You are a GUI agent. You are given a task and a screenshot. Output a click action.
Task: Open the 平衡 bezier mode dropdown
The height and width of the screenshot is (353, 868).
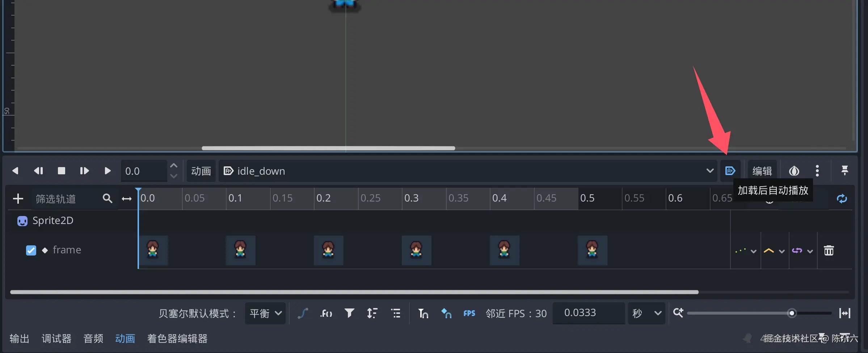pyautogui.click(x=265, y=313)
